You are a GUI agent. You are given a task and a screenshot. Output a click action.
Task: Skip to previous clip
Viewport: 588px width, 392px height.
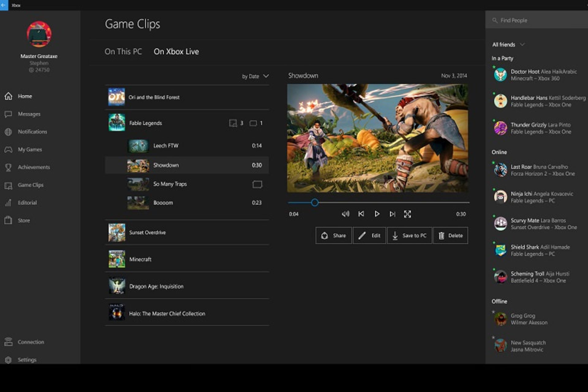click(361, 214)
